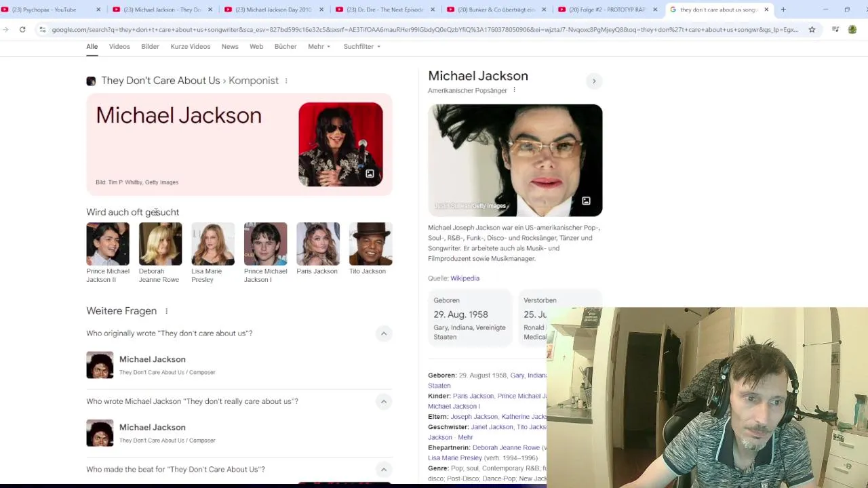Select the Videos search filter
This screenshot has width=868, height=488.
coord(119,46)
